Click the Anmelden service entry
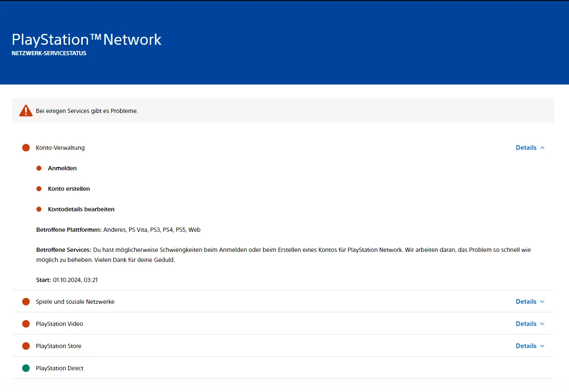 62,168
